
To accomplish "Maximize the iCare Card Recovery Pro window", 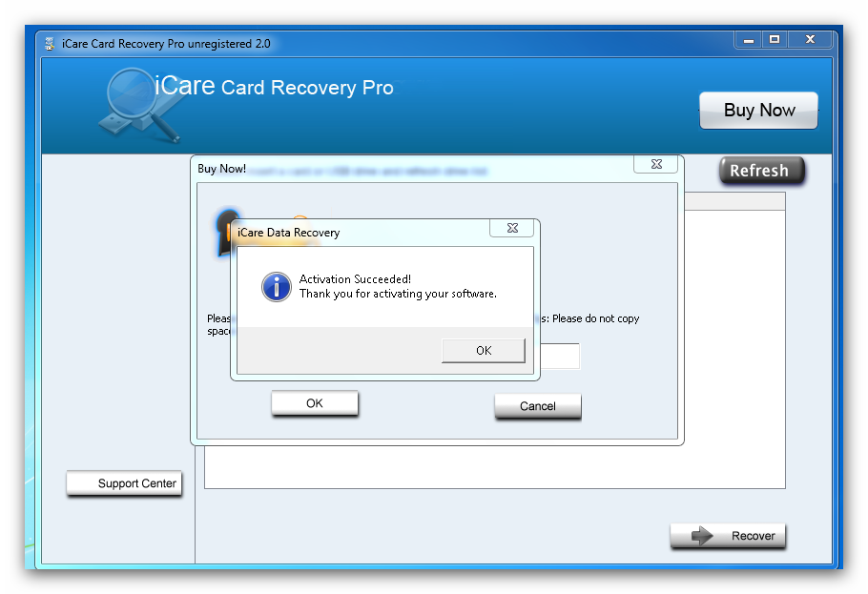I will 775,40.
